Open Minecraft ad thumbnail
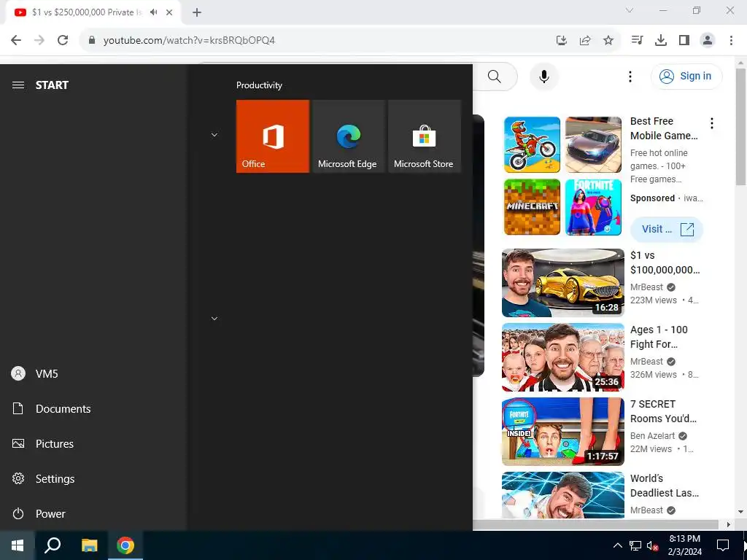 [x=532, y=206]
